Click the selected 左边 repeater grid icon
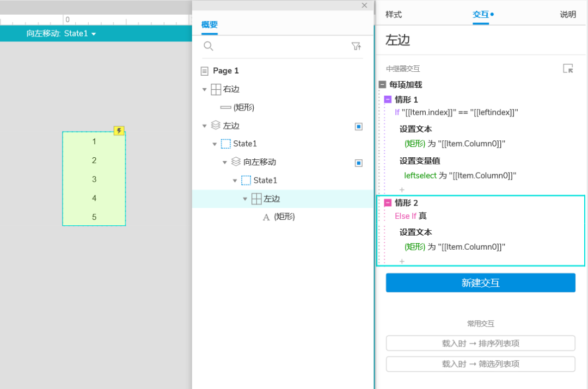 coord(256,199)
